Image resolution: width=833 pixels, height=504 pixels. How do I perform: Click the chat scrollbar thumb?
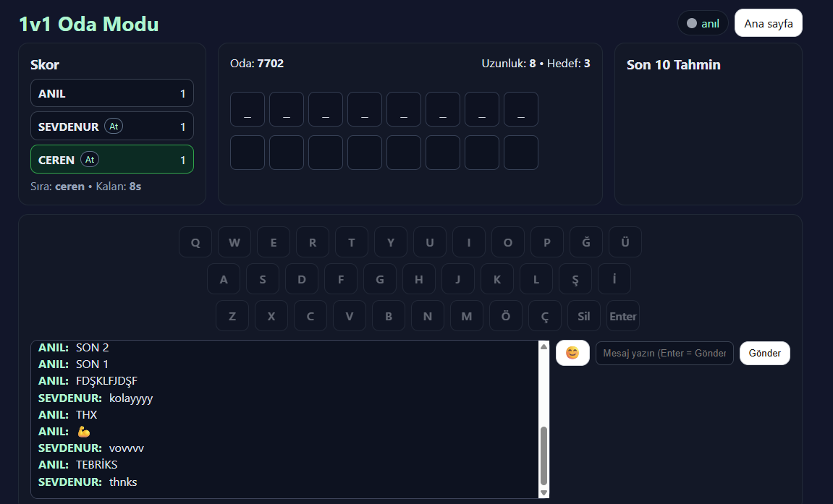tap(544, 456)
